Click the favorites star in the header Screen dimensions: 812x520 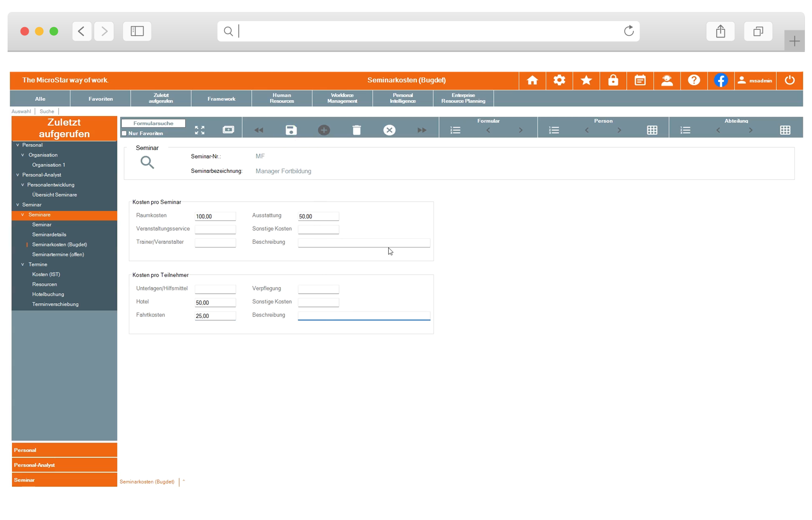click(x=586, y=80)
